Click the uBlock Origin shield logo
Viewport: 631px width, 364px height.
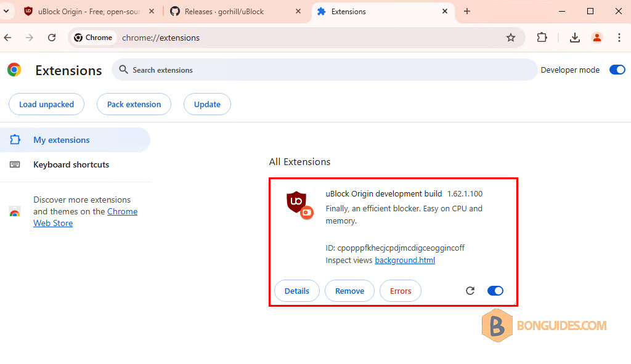click(x=296, y=201)
